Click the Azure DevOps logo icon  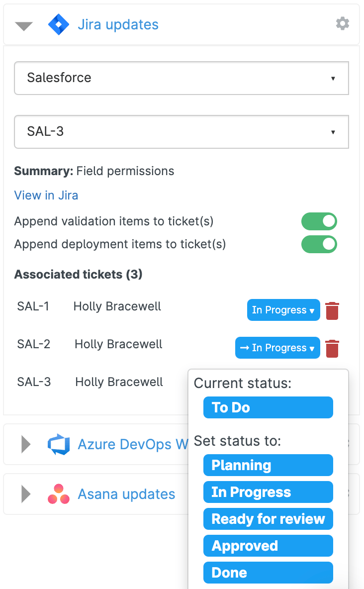click(x=58, y=444)
